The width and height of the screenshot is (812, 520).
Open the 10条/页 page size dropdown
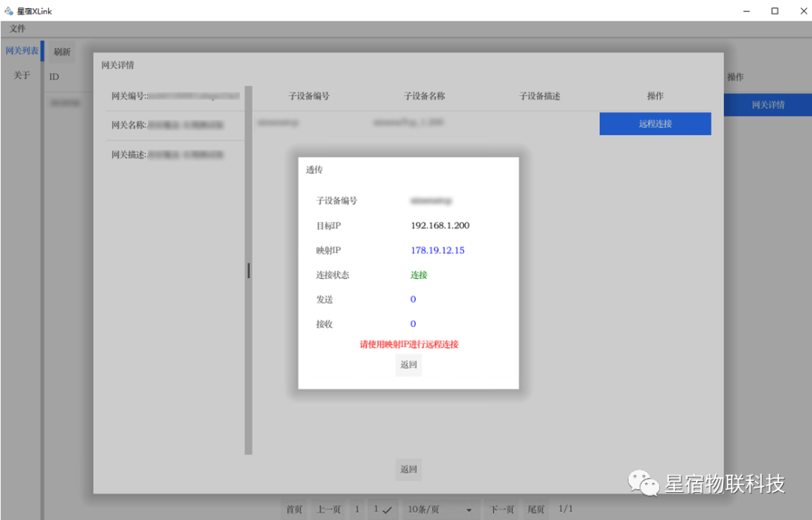tap(440, 509)
